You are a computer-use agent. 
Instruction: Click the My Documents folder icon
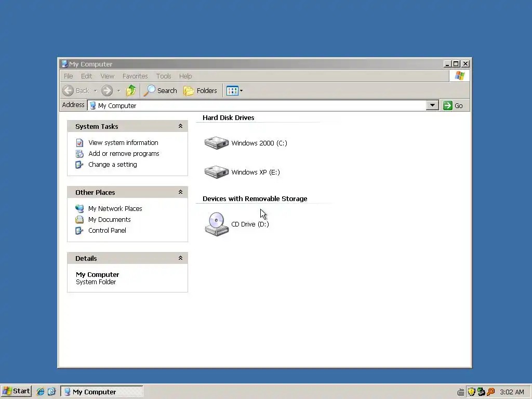tap(79, 220)
